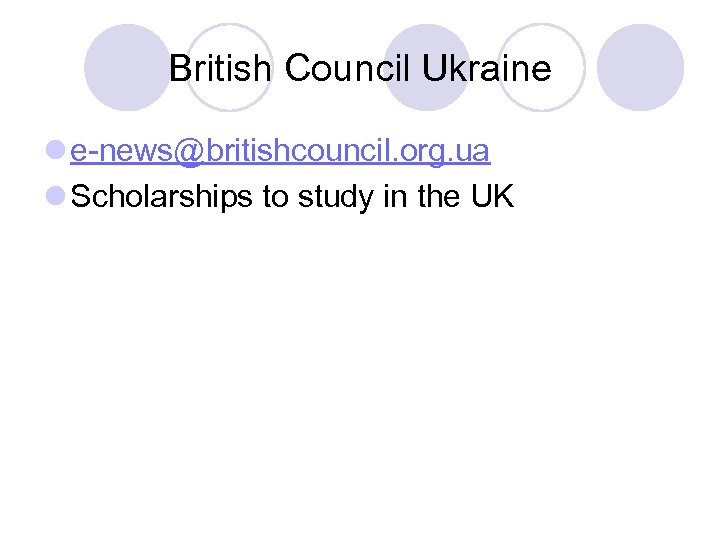Viewport: 720px width, 540px height.
Task: Click the bullet dot beside Scholarships
Action: coord(56,197)
